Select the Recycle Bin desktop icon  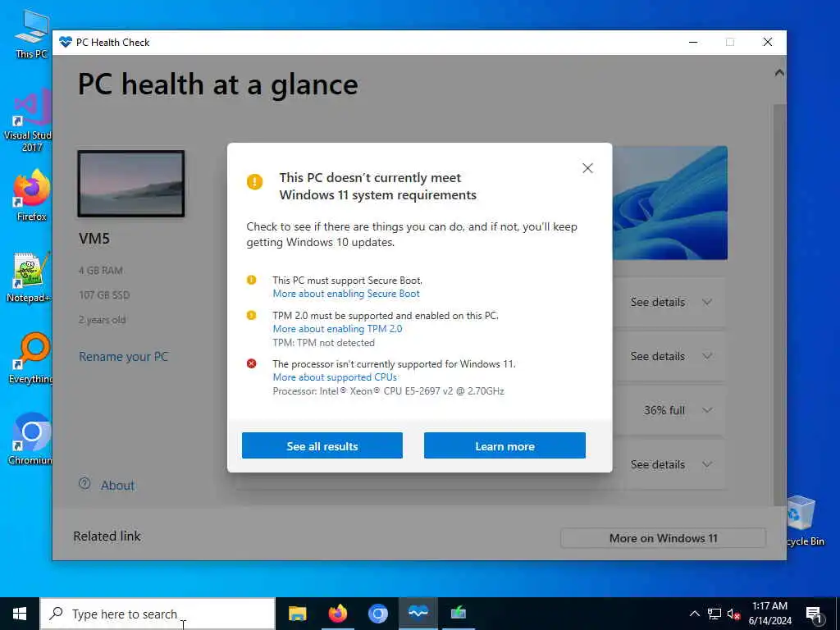pyautogui.click(x=804, y=521)
